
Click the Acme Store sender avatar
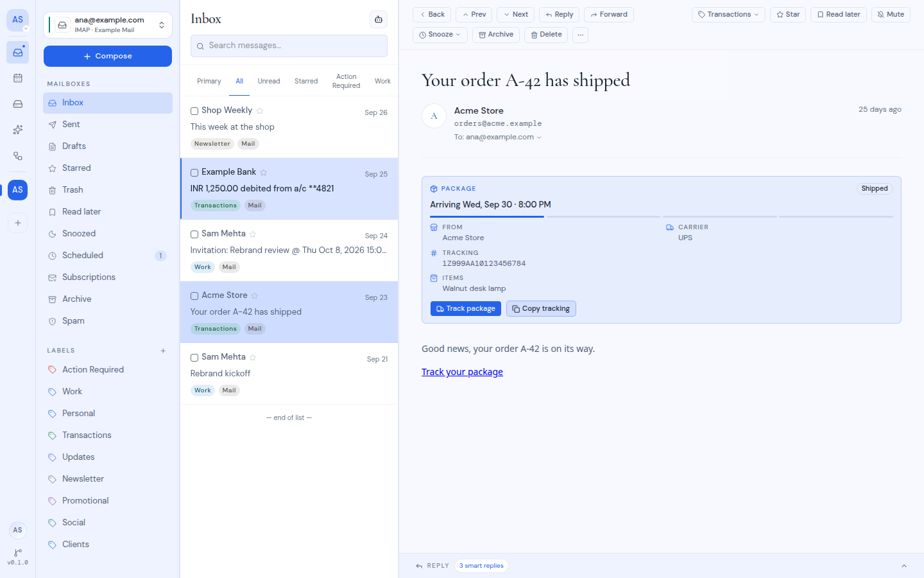coord(434,116)
